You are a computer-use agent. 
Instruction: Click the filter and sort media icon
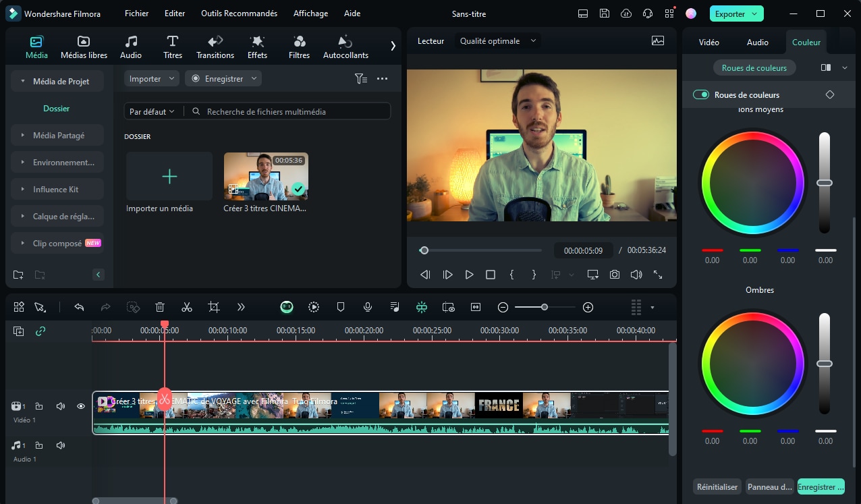coord(361,79)
